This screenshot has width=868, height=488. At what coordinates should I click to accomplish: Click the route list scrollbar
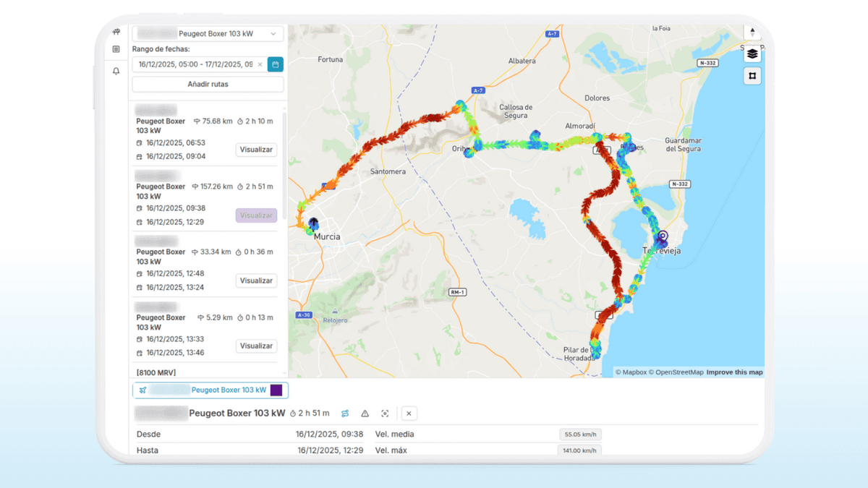click(285, 166)
